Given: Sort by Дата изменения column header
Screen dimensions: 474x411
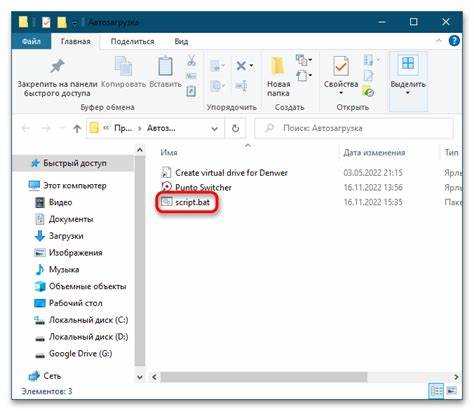Looking at the screenshot, I should 374,153.
